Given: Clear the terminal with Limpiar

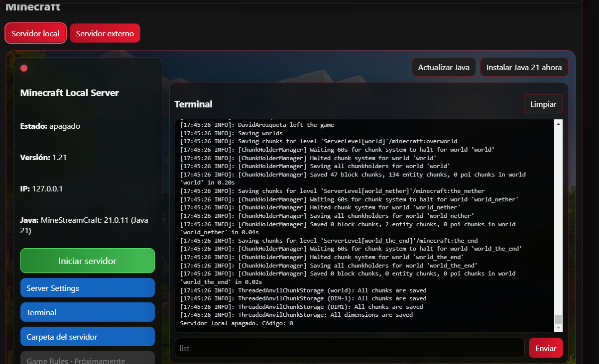Looking at the screenshot, I should 543,104.
